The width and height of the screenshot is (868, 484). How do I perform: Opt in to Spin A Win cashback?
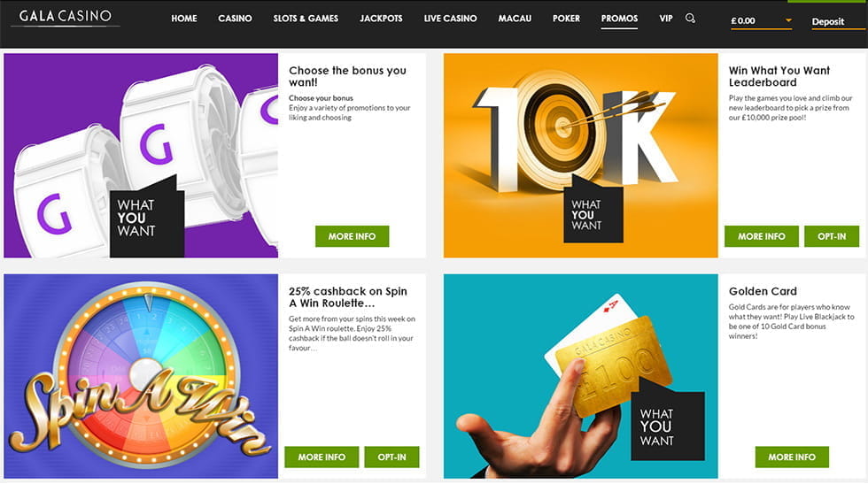391,457
